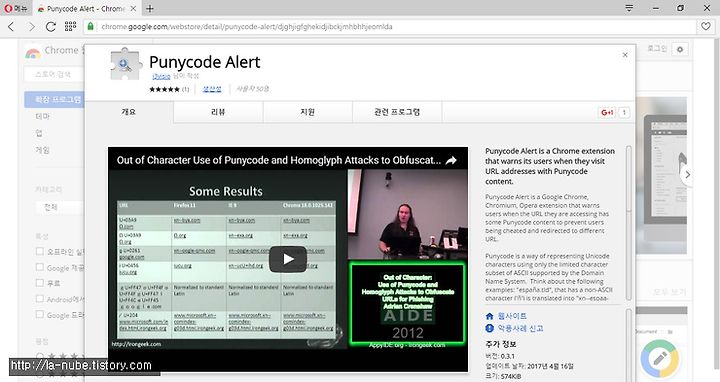Click the next-slide chevron arrow
This screenshot has height=382, width=720.
pos(687,175)
